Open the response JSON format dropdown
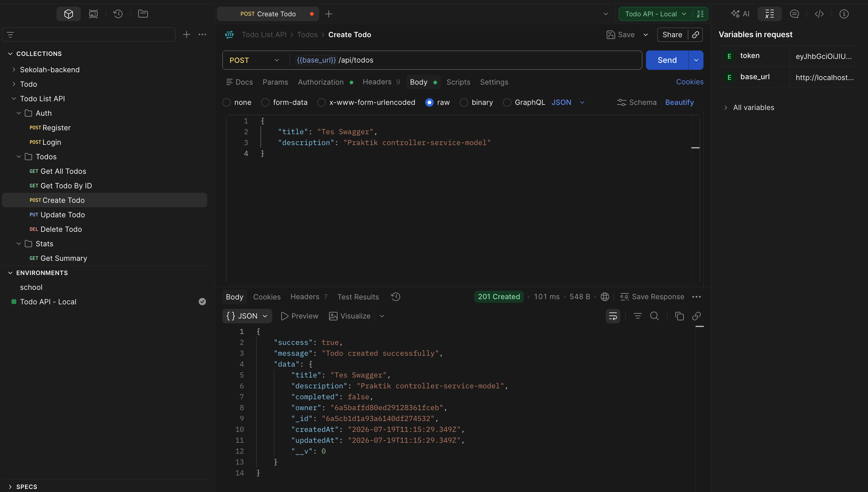868x492 pixels. pos(247,316)
